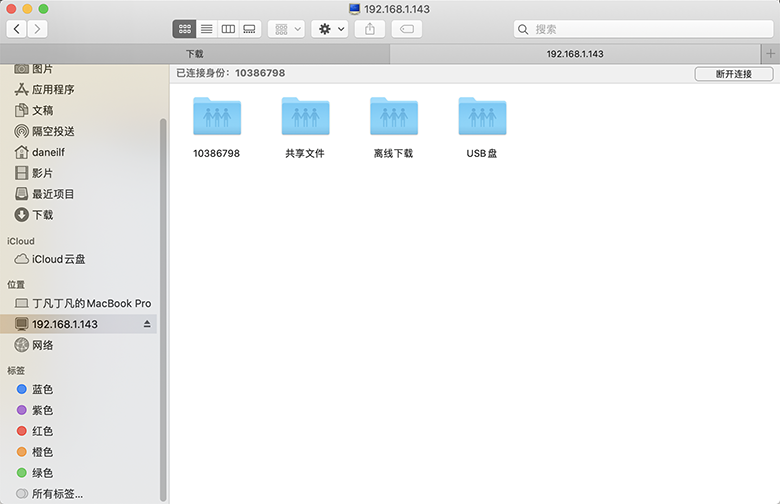Screen dimensions: 780x504
Task: Open the group-by arrangement dropdown
Action: pos(286,29)
